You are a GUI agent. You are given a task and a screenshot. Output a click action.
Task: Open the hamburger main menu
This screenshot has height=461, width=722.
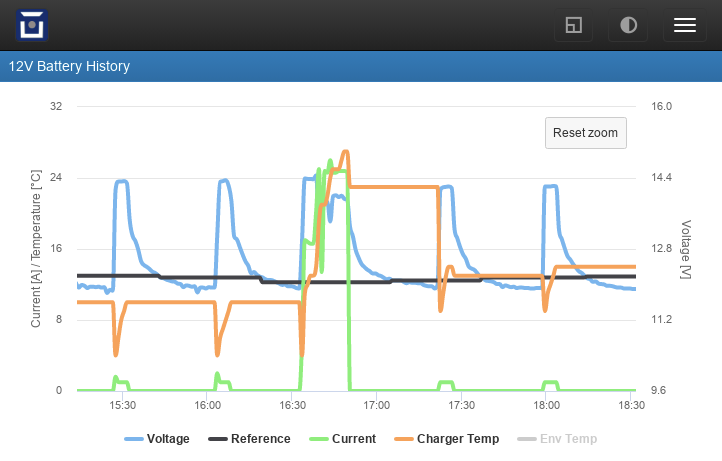tap(685, 25)
